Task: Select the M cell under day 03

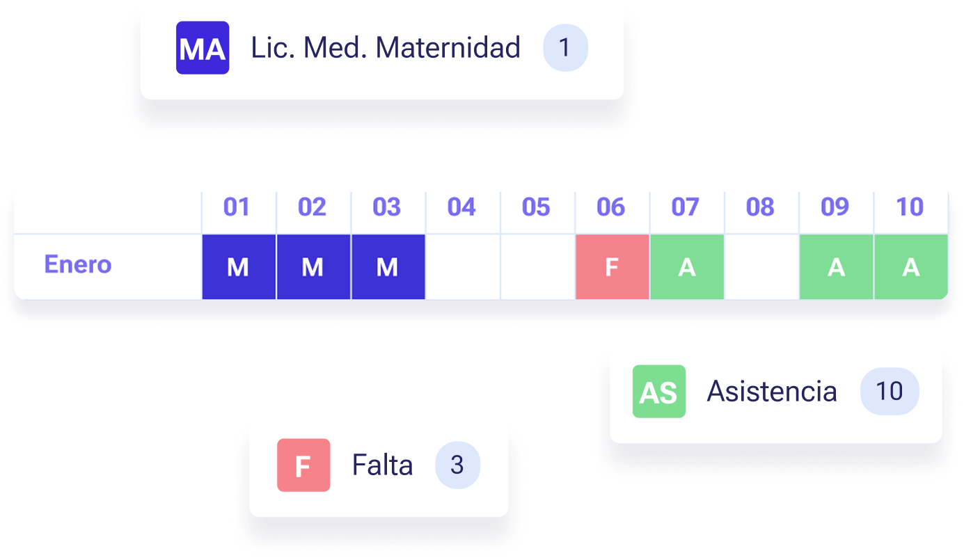Action: click(x=387, y=267)
